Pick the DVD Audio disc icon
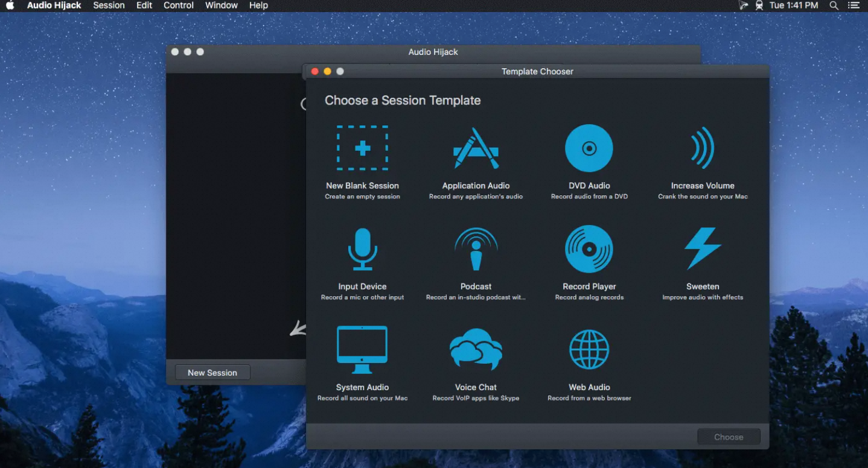Screen dimensions: 868x468 589,148
